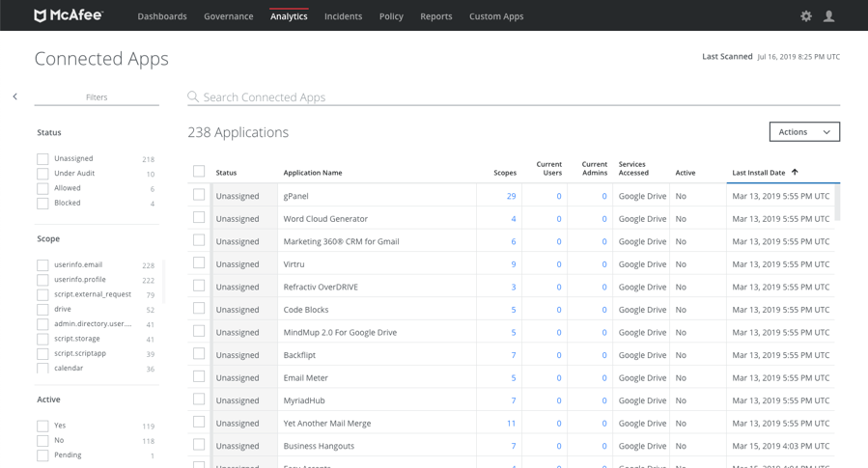Select the Filters tab
This screenshot has height=468, width=868.
click(97, 96)
